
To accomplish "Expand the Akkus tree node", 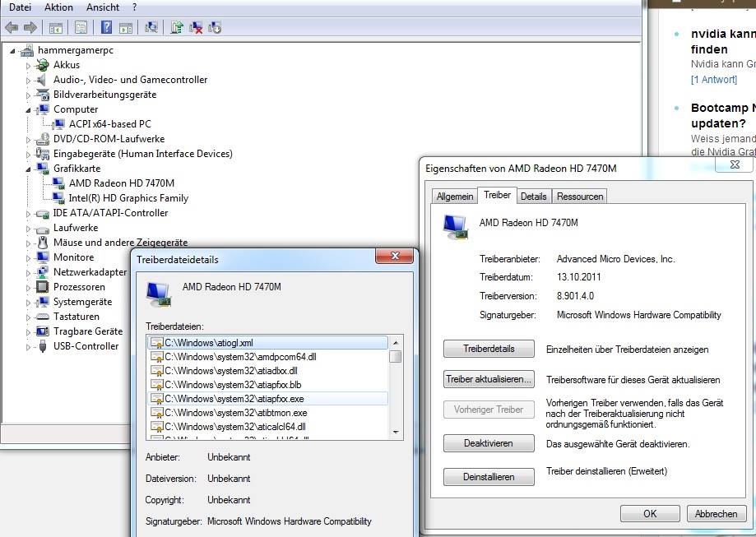I will [28, 66].
